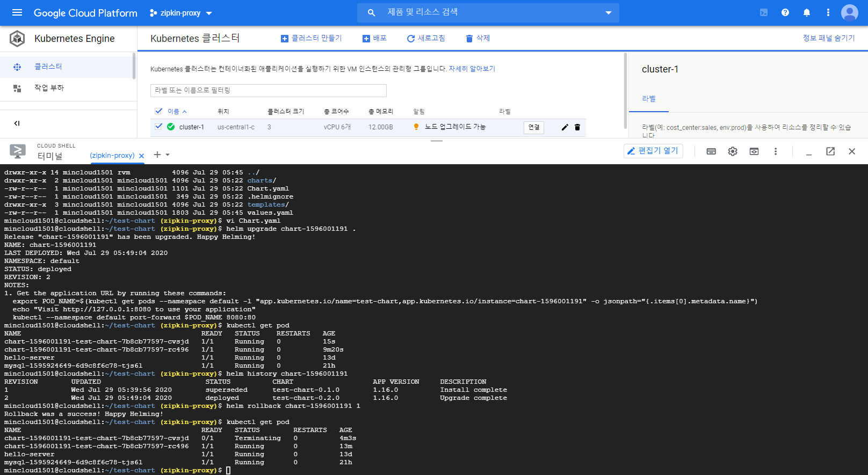Toggle the cluster-1 row checkbox
This screenshot has width=868, height=475.
coord(158,127)
